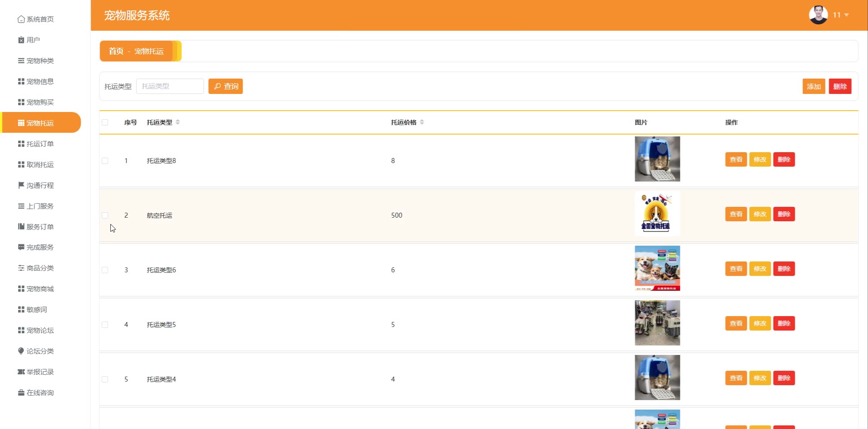Click the clipboard icon beside 用户
The image size is (868, 429).
pyautogui.click(x=21, y=40)
